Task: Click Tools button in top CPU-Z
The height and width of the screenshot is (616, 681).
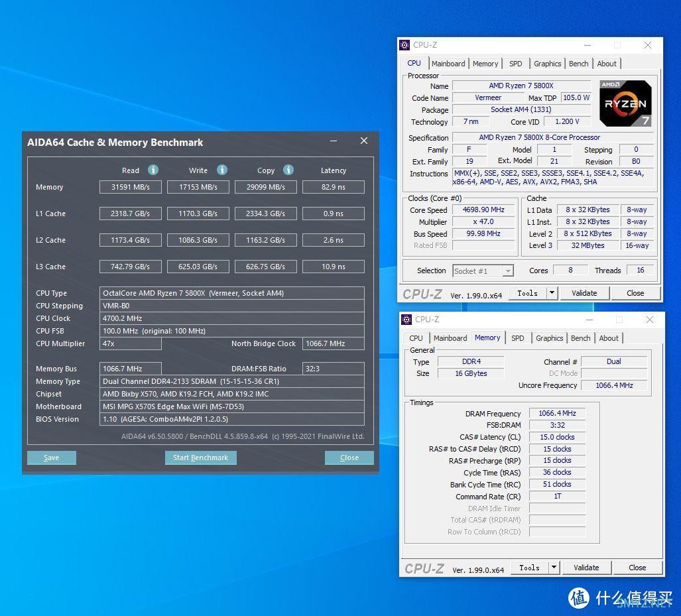Action: pyautogui.click(x=528, y=293)
